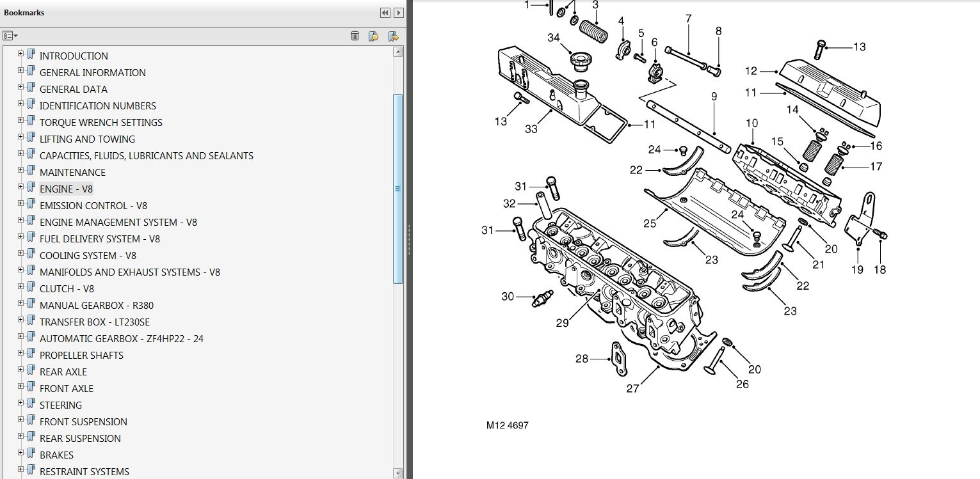
Task: Expand the CLUTCH - V8 node
Action: pos(21,287)
